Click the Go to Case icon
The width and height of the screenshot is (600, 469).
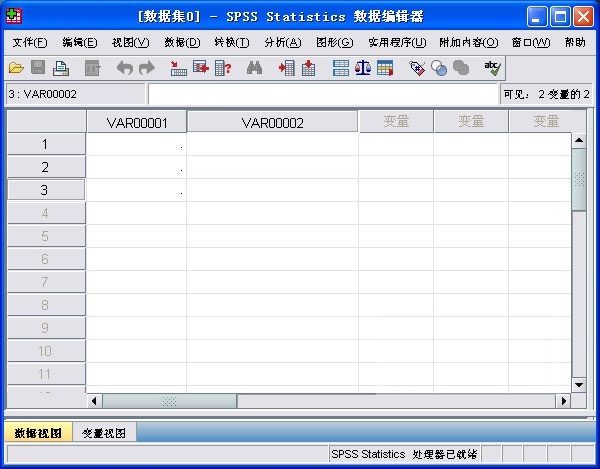pos(178,68)
